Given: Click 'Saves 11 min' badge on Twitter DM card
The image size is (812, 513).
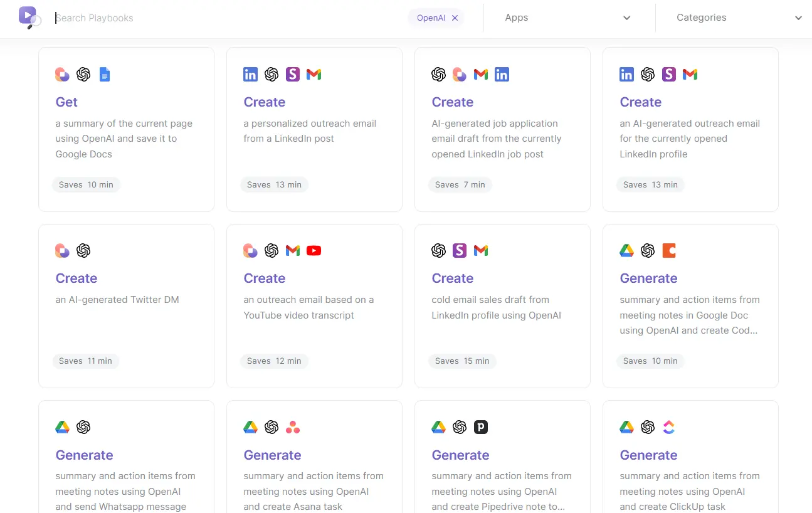Looking at the screenshot, I should (x=86, y=361).
